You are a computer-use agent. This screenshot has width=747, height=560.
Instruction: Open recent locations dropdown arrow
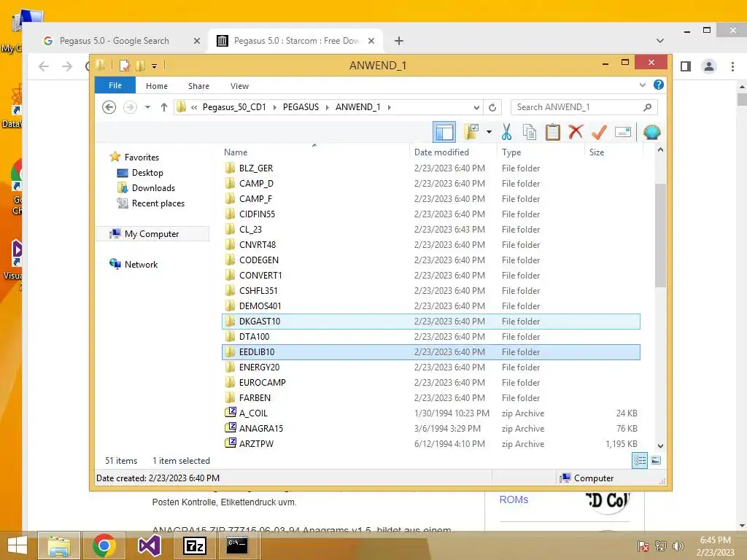147,107
